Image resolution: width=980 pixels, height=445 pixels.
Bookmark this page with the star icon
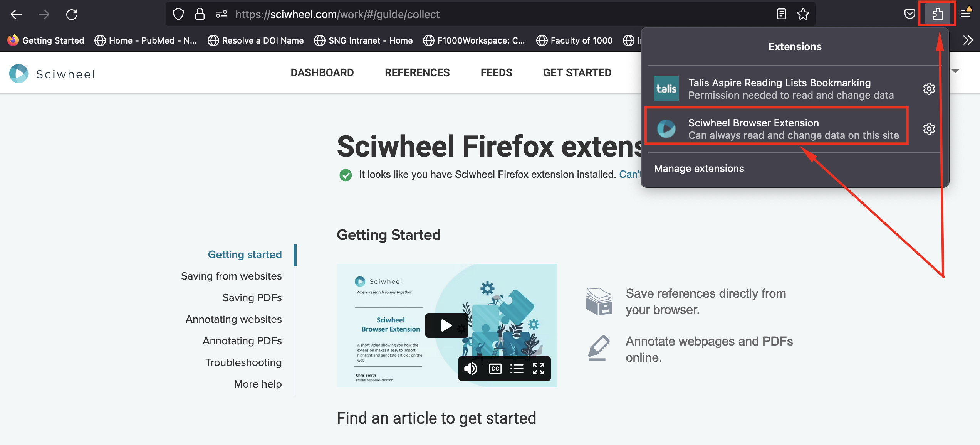coord(803,14)
